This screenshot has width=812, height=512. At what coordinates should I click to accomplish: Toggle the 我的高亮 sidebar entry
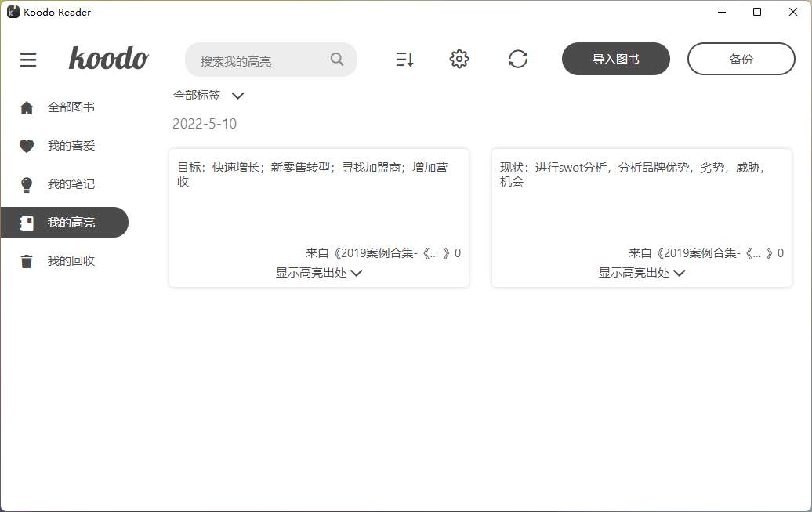(x=66, y=222)
